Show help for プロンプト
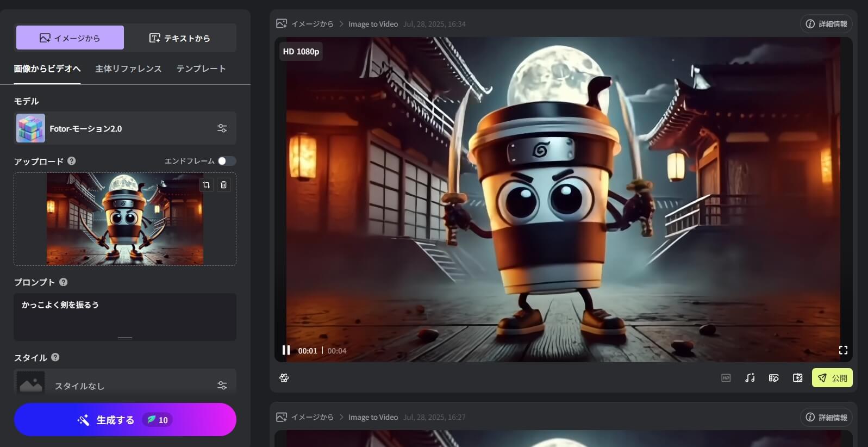 click(x=63, y=282)
